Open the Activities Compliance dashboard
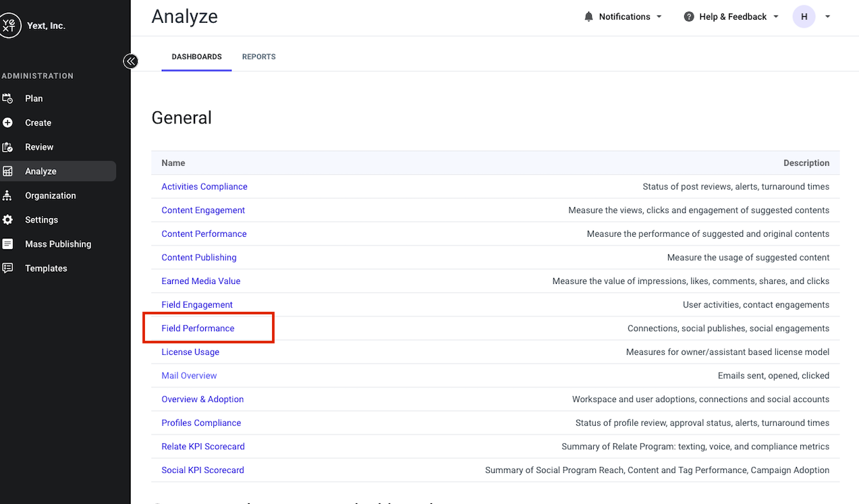The width and height of the screenshot is (859, 504). 204,187
